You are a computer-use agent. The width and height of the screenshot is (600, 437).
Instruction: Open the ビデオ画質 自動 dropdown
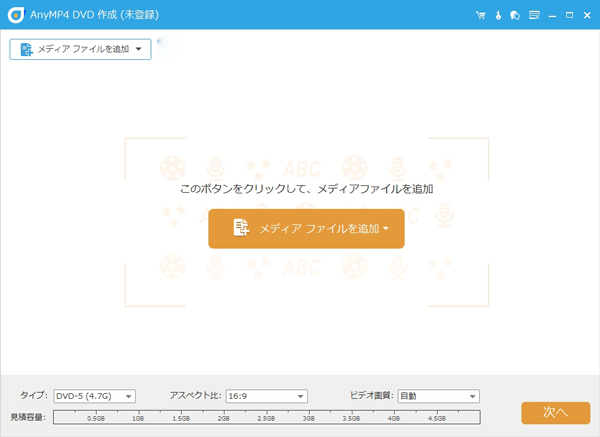point(439,396)
